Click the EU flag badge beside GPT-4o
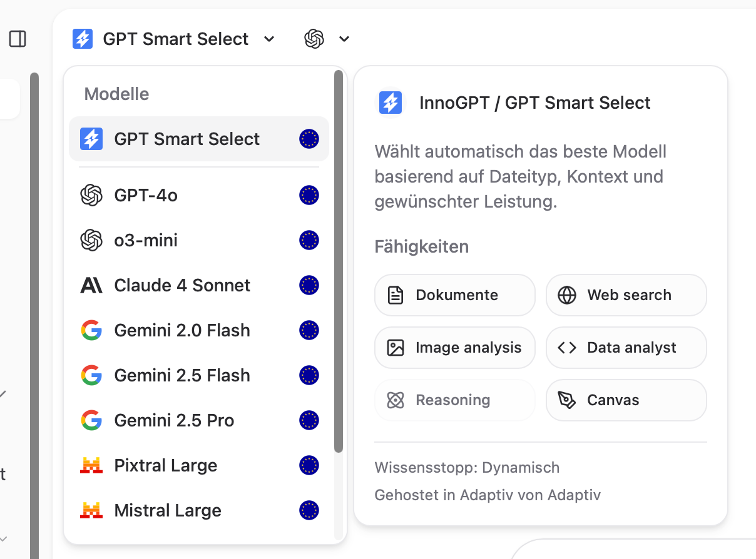The height and width of the screenshot is (559, 756). (309, 195)
